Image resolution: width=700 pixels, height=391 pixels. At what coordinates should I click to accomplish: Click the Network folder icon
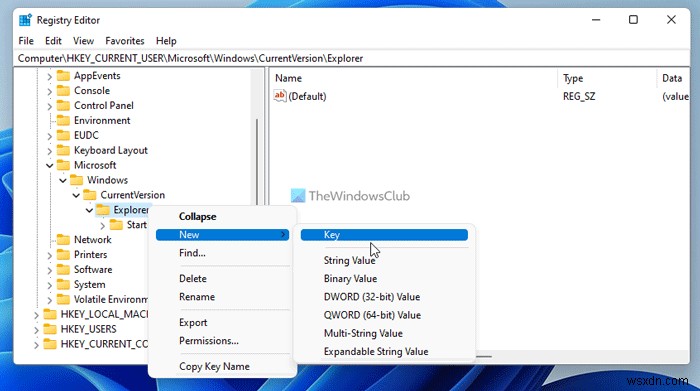tap(63, 240)
